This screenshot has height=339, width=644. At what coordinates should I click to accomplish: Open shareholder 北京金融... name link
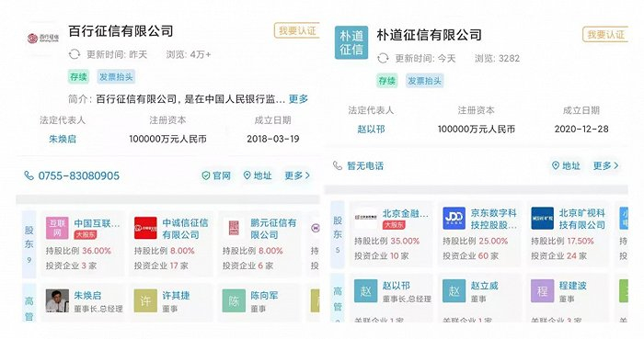click(x=406, y=213)
